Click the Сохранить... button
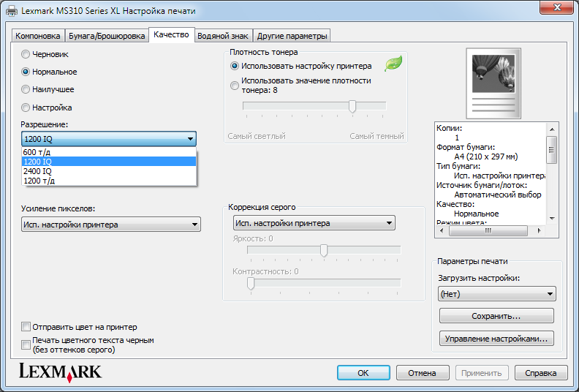 click(496, 316)
